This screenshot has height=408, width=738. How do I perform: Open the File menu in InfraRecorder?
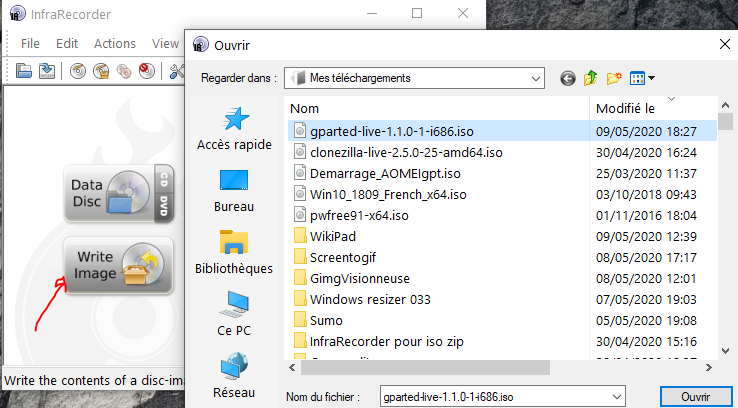(x=30, y=44)
